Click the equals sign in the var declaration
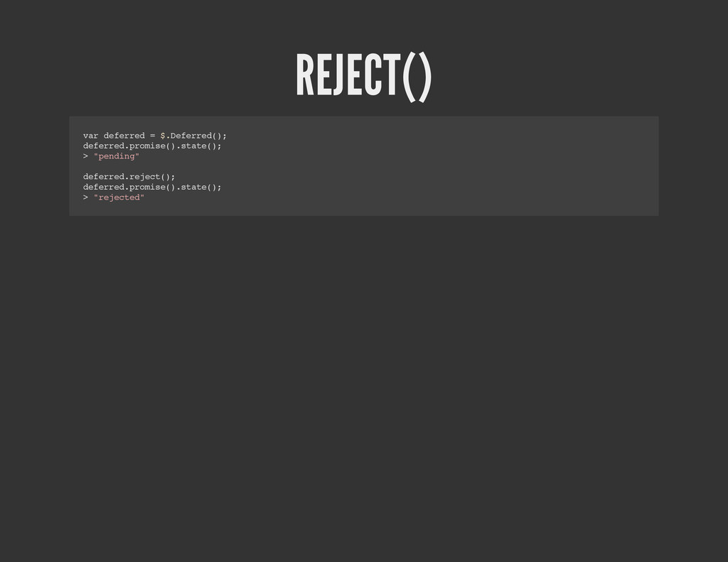This screenshot has height=562, width=728. click(152, 136)
